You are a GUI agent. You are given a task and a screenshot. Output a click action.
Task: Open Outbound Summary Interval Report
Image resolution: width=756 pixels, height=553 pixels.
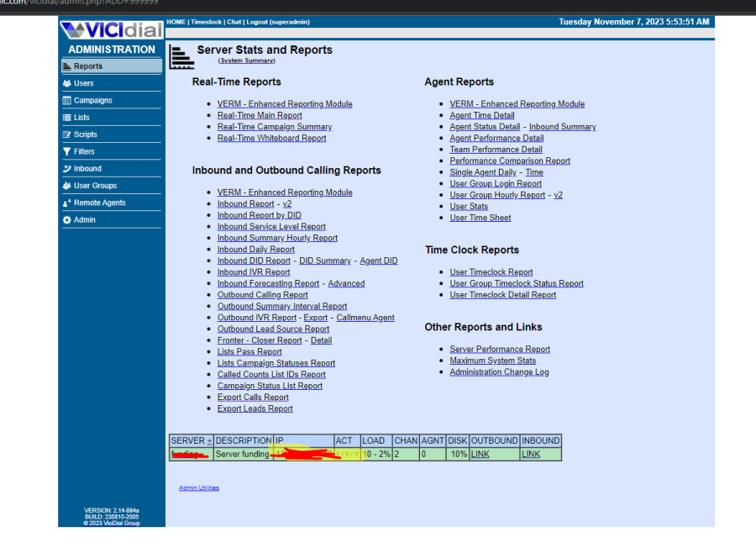(282, 307)
